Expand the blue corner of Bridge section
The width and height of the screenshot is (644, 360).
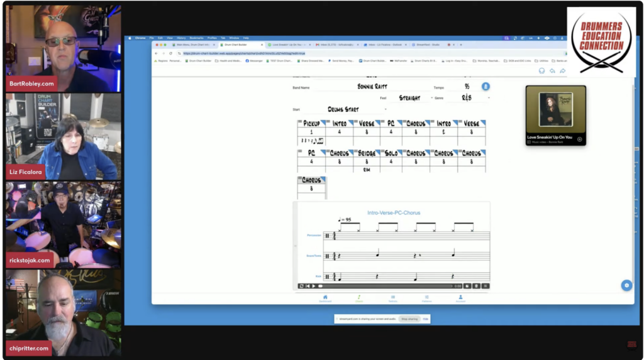[378, 152]
